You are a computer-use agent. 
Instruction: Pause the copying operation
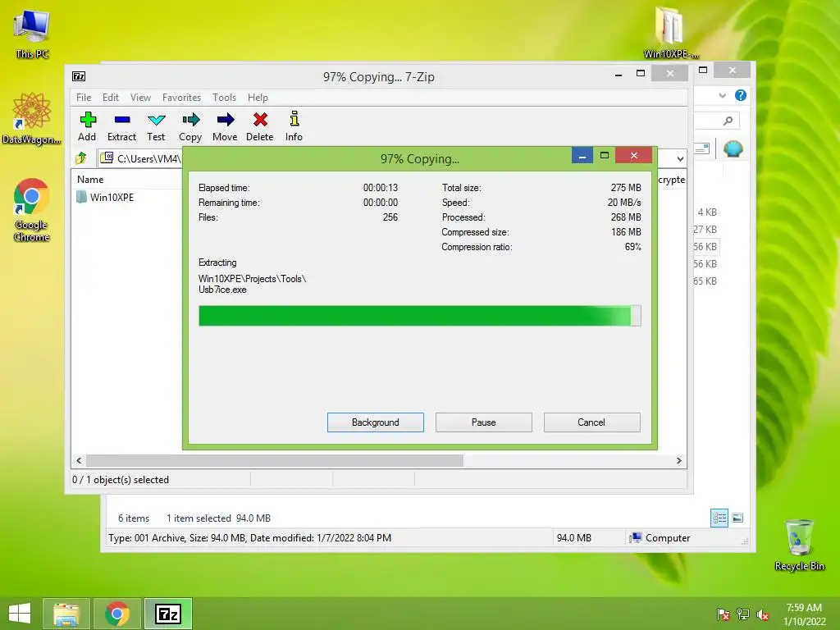pos(484,422)
